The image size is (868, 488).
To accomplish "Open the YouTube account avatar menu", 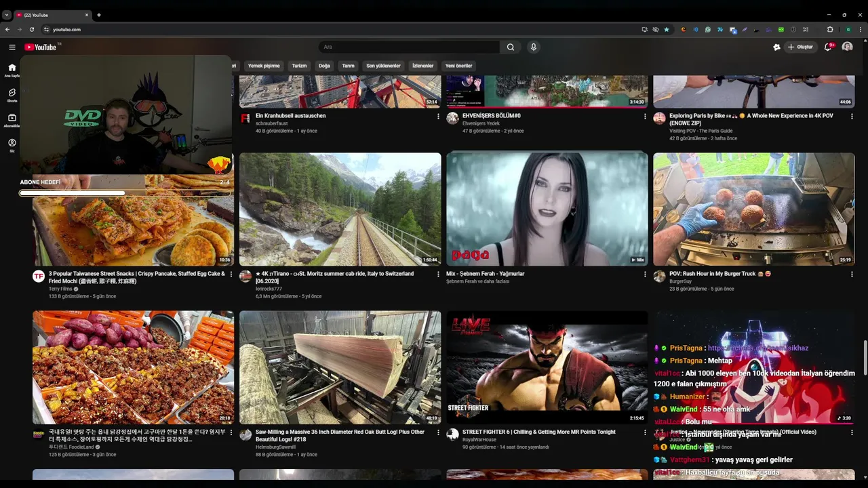I will (x=847, y=47).
